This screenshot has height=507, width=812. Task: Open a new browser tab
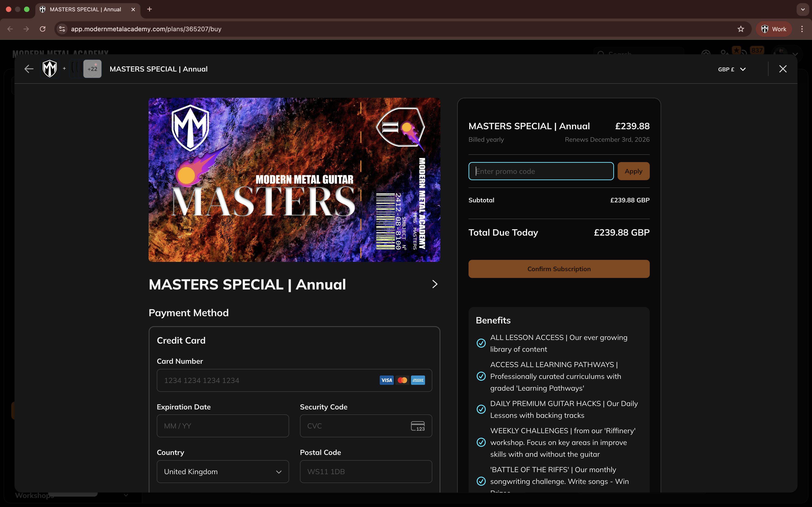150,9
